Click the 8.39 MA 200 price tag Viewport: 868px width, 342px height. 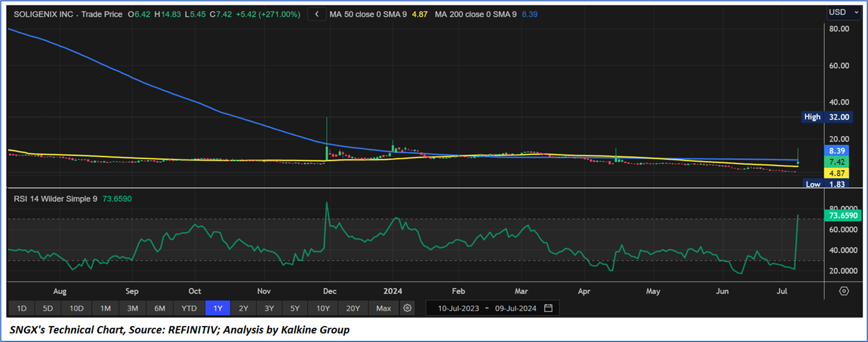click(x=838, y=150)
